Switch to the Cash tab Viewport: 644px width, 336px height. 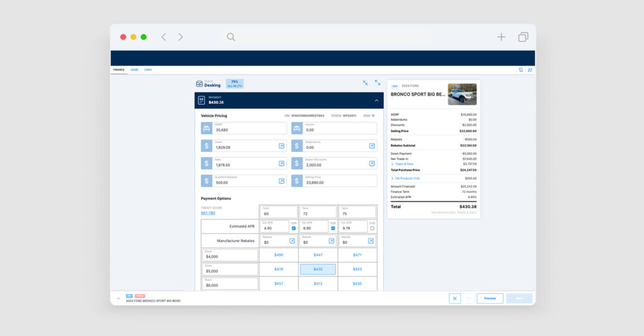click(x=148, y=70)
